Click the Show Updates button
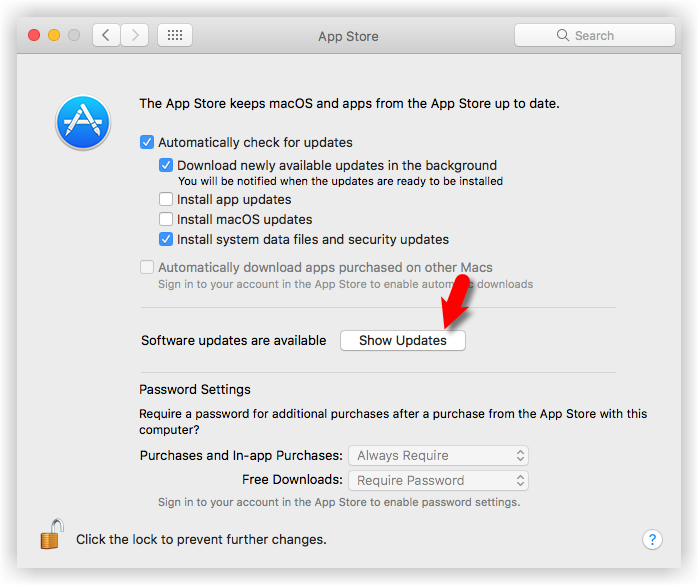 click(x=403, y=340)
